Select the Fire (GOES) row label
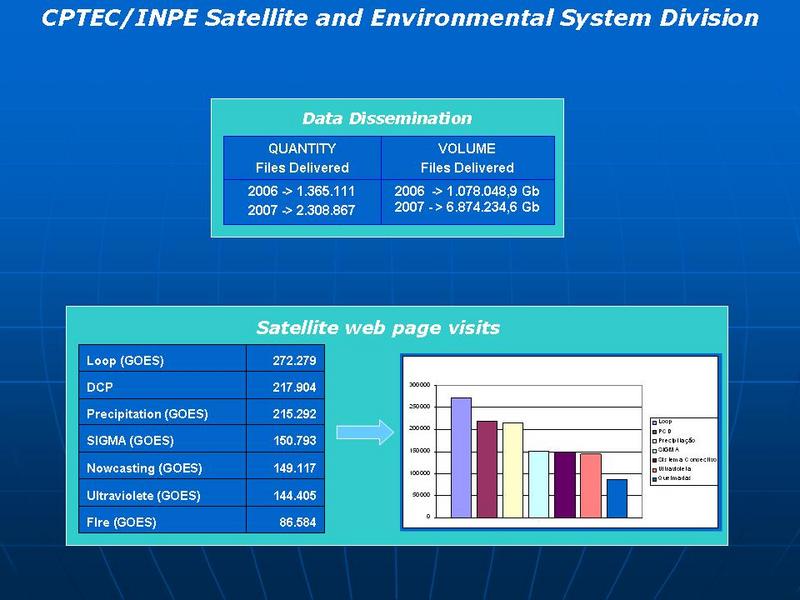 121,522
